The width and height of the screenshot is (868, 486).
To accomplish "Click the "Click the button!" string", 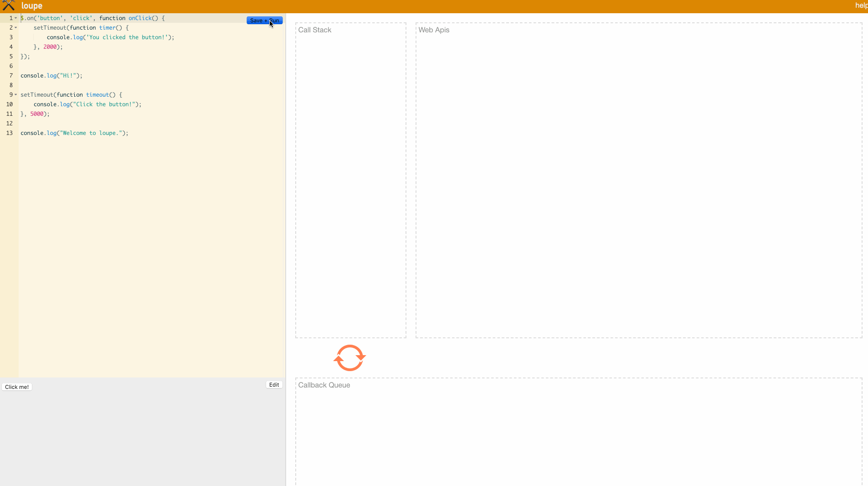I will 104,104.
